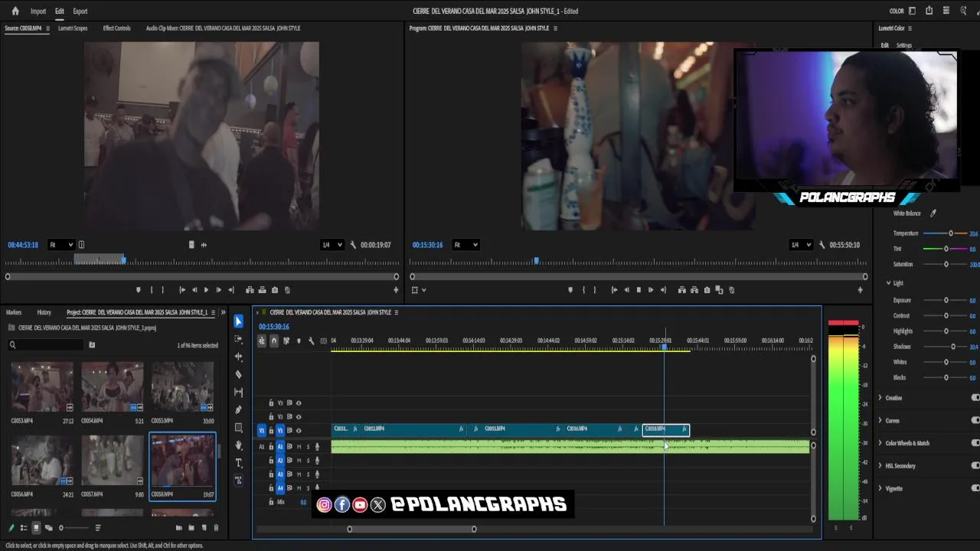Open Source monitor 1/4 resolution dropdown

click(x=332, y=245)
